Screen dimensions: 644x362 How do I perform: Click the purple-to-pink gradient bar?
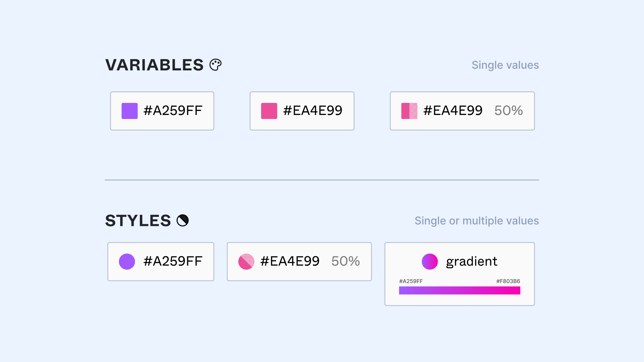click(x=460, y=290)
